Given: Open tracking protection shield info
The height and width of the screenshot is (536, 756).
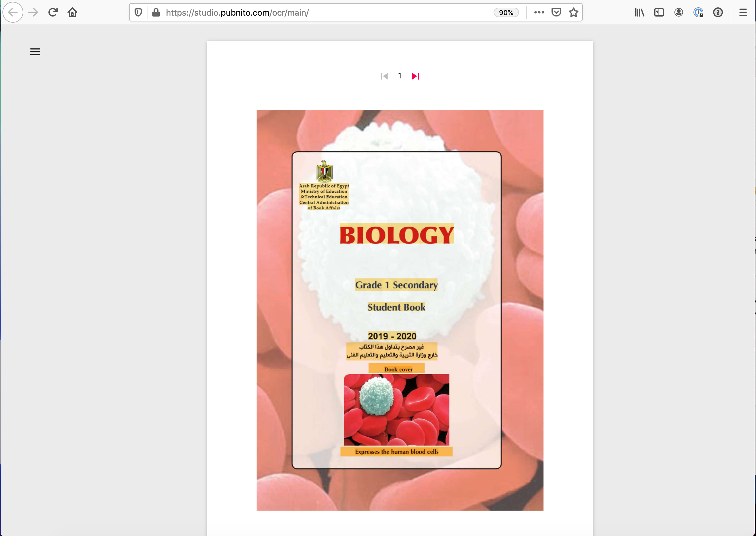Looking at the screenshot, I should [138, 13].
